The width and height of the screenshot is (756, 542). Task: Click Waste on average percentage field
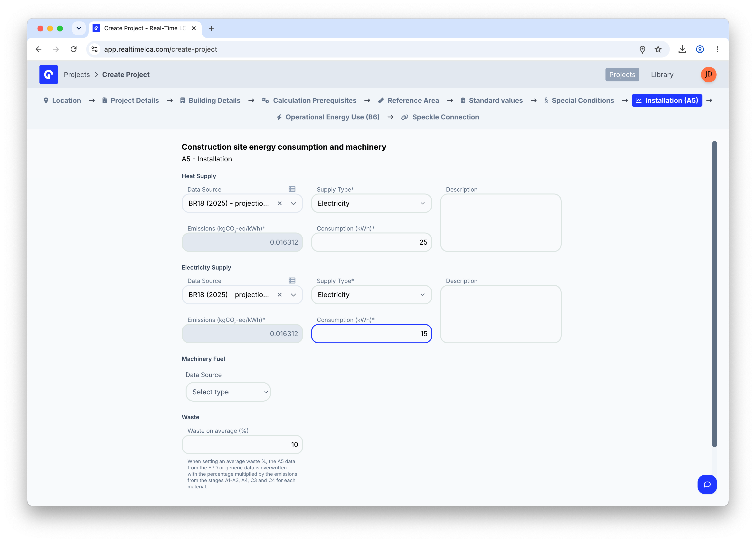pyautogui.click(x=242, y=444)
